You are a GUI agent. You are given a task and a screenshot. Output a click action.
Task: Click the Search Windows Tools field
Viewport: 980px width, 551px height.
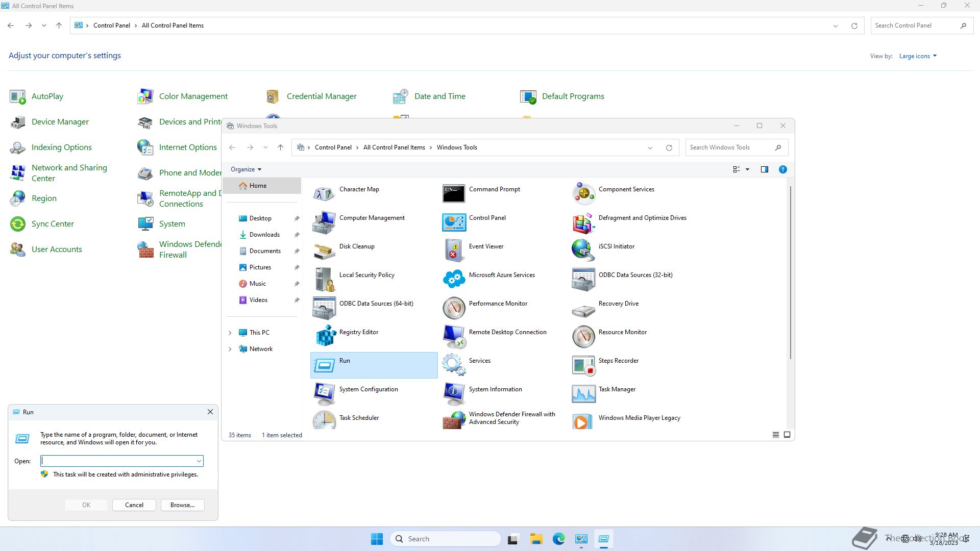click(729, 147)
